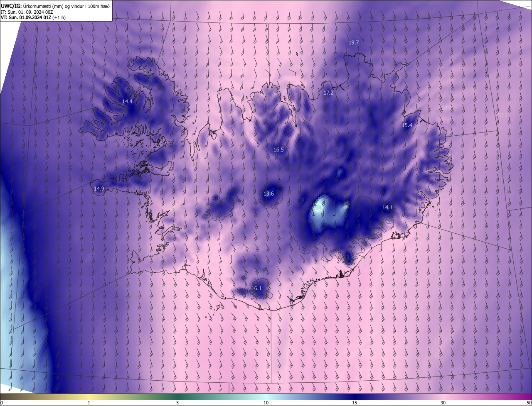Click the 'VT: Sun. 01.09.2024 01Z (+1 h)' line
The width and height of the screenshot is (532, 406).
coord(33,17)
